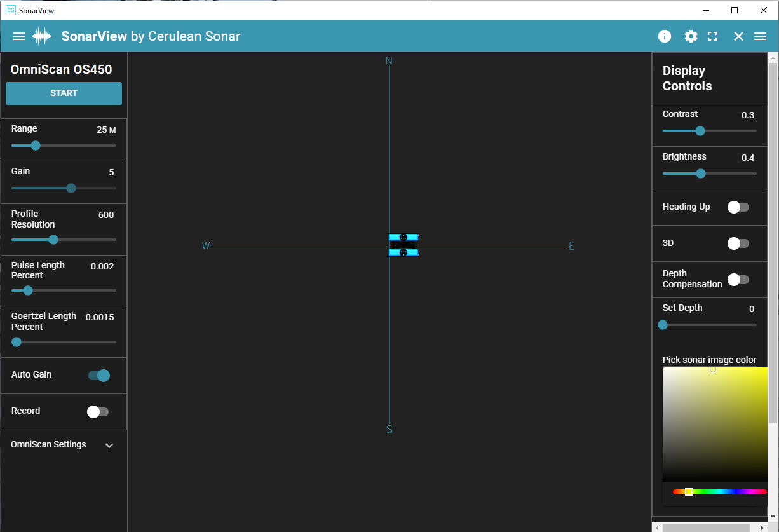Disable the Auto Gain toggle

click(x=99, y=376)
